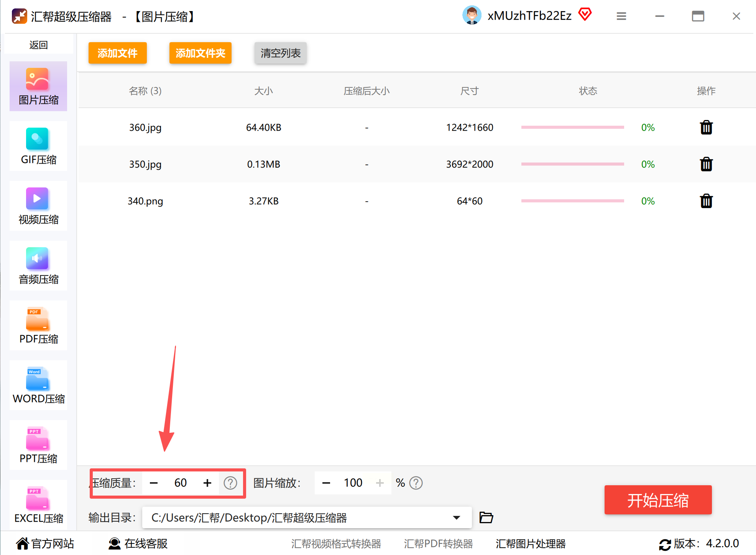
Task: Delete 360.jpg with its trash icon
Action: pyautogui.click(x=706, y=127)
